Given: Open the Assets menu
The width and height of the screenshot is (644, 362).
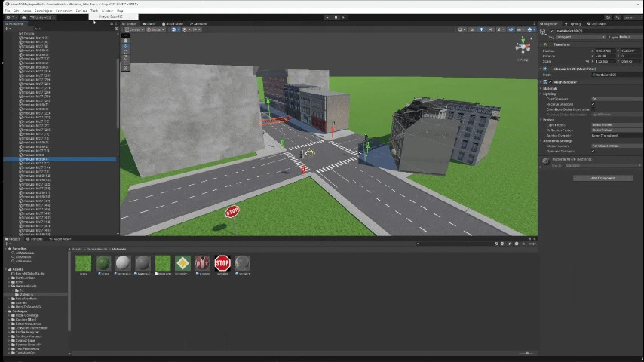Looking at the screenshot, I should tap(26, 11).
